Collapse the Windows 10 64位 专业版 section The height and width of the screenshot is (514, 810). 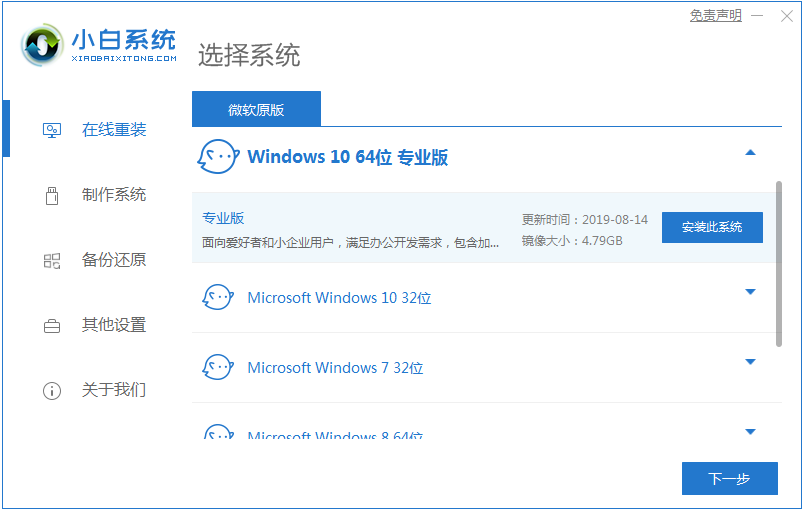[x=751, y=153]
